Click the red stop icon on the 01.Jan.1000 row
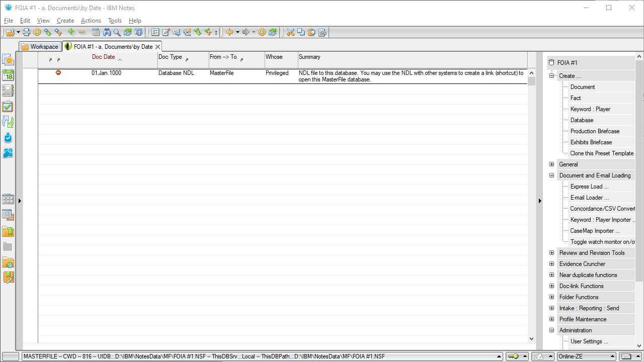 pos(58,73)
